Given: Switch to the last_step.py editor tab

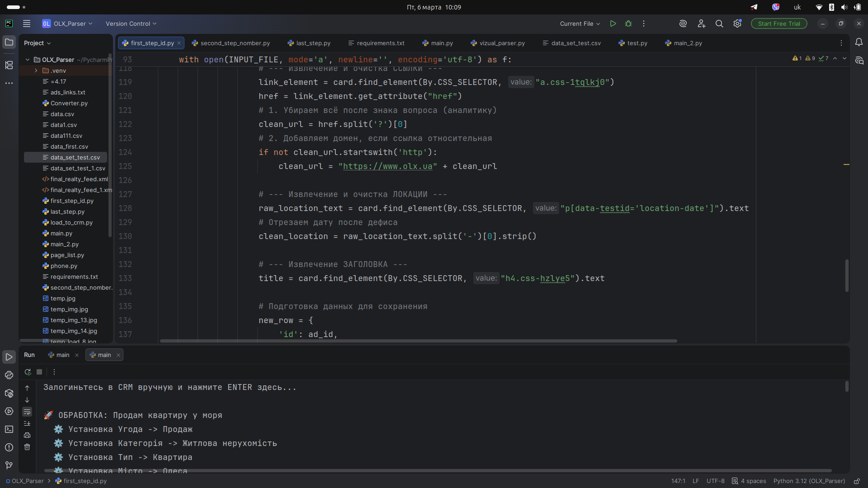Looking at the screenshot, I should [309, 43].
